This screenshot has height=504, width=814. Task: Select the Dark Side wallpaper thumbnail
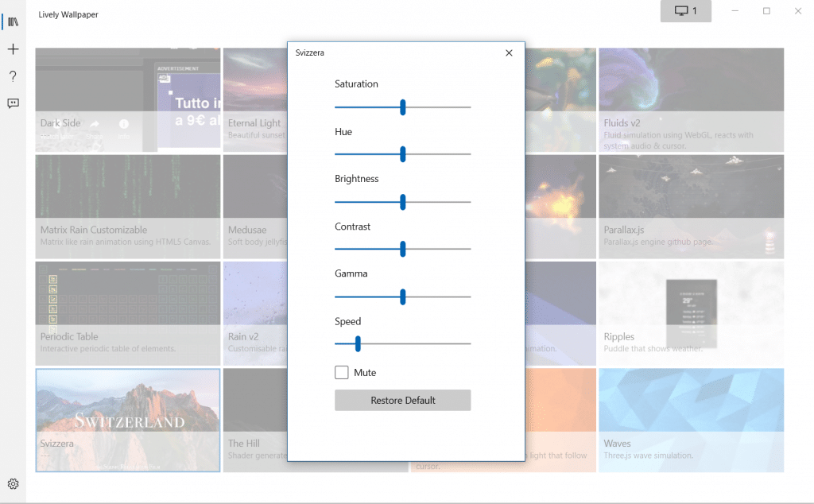point(128,99)
